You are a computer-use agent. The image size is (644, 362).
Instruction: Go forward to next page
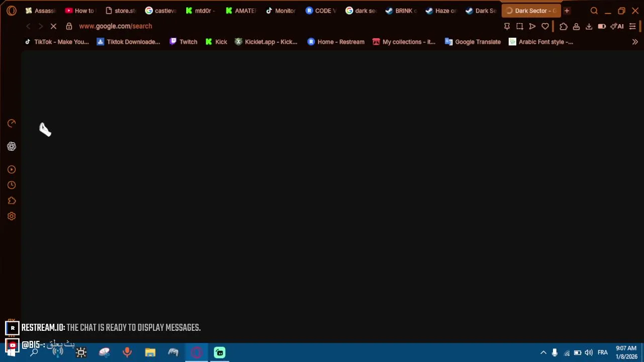click(x=41, y=26)
